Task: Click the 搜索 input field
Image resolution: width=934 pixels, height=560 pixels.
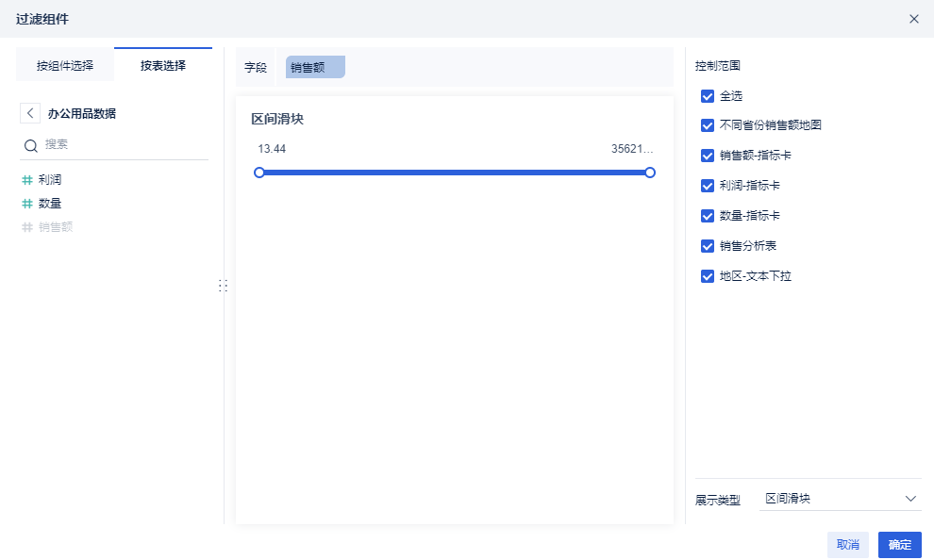Action: [x=123, y=145]
